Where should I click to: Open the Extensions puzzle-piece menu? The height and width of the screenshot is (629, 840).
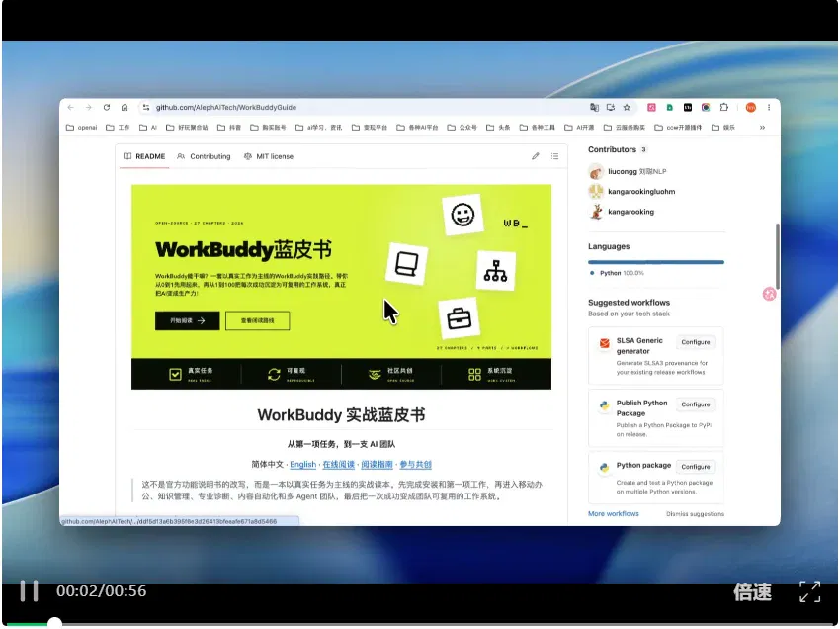(x=723, y=107)
